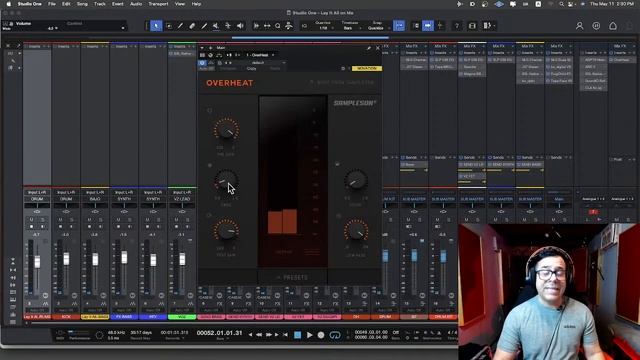Mute the KICK channel
Image resolution: width=640 pixels, height=360 pixels.
[60, 220]
